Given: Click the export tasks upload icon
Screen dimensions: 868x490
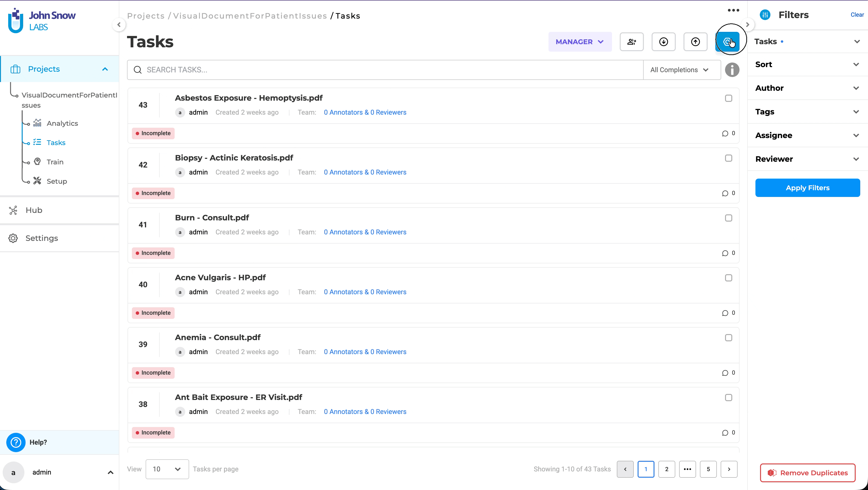Looking at the screenshot, I should point(695,42).
